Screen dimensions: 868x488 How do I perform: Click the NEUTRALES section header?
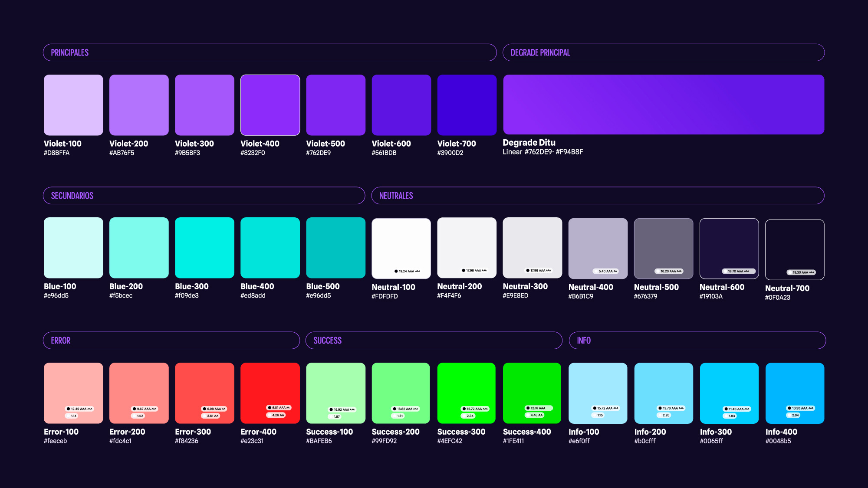(396, 196)
